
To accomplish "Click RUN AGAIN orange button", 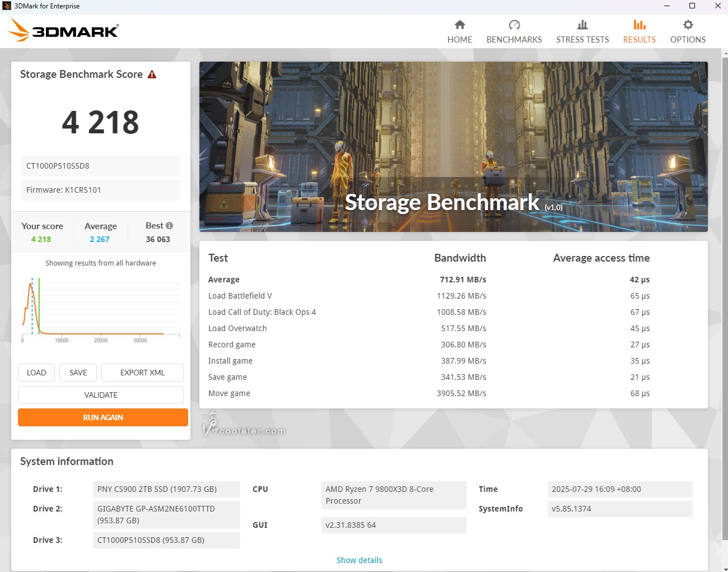I will click(x=103, y=417).
